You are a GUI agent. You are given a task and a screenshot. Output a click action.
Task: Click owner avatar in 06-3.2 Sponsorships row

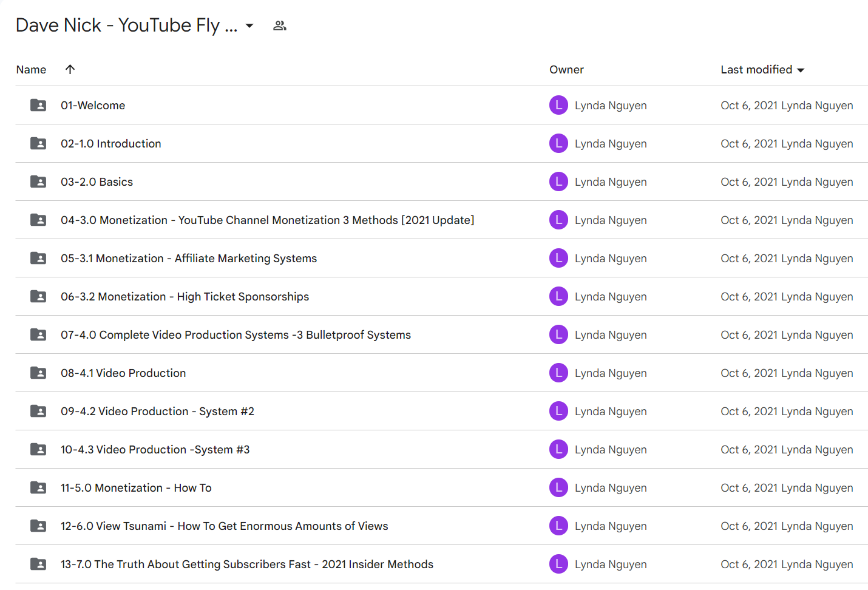558,296
